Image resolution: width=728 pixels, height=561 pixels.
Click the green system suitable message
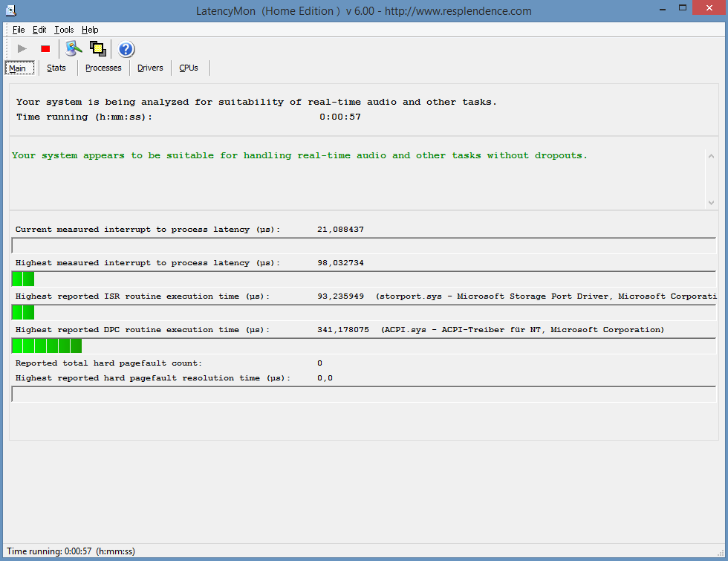[299, 155]
